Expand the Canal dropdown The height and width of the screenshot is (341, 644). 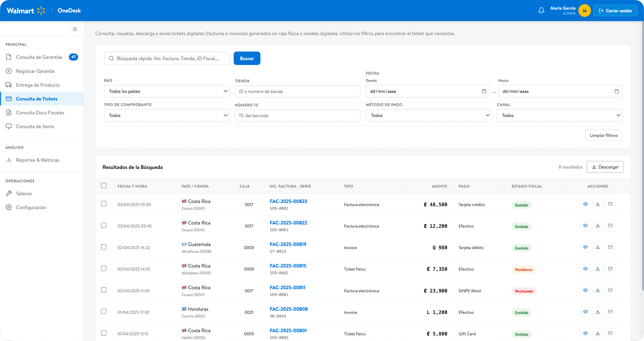click(x=559, y=115)
